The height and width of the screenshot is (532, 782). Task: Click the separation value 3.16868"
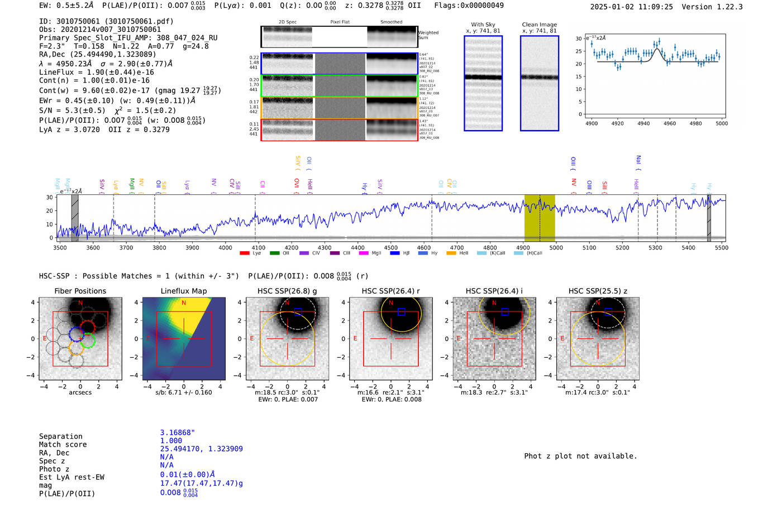178,433
